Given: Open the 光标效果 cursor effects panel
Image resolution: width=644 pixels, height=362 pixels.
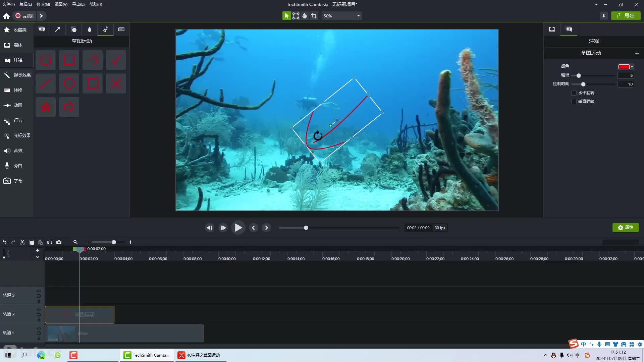Looking at the screenshot, I should (x=17, y=135).
